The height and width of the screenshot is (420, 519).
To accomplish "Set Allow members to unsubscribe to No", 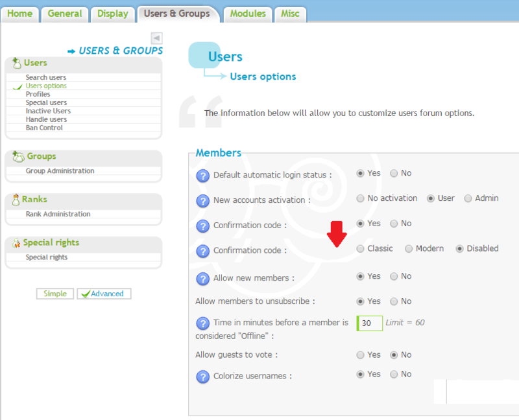I will 394,301.
